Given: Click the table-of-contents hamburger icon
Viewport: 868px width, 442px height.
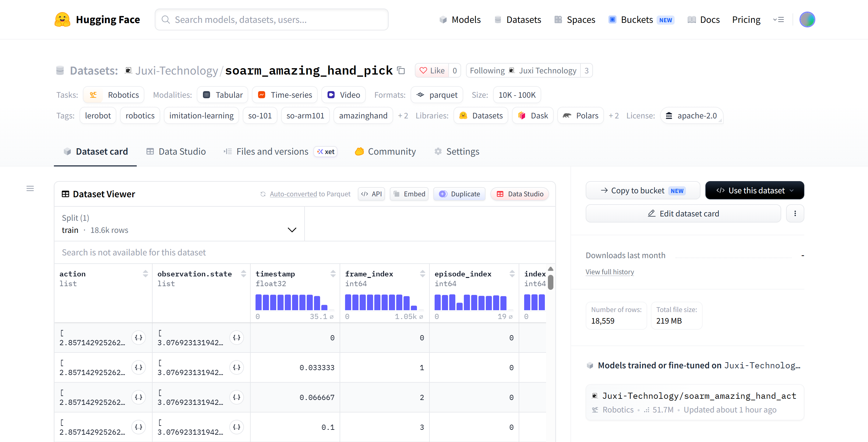Looking at the screenshot, I should tap(30, 188).
